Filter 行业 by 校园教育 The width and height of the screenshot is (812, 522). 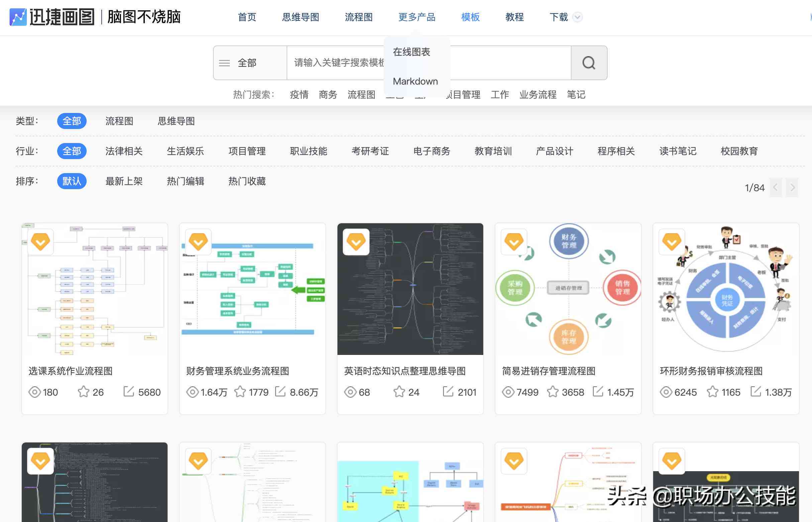coord(739,151)
